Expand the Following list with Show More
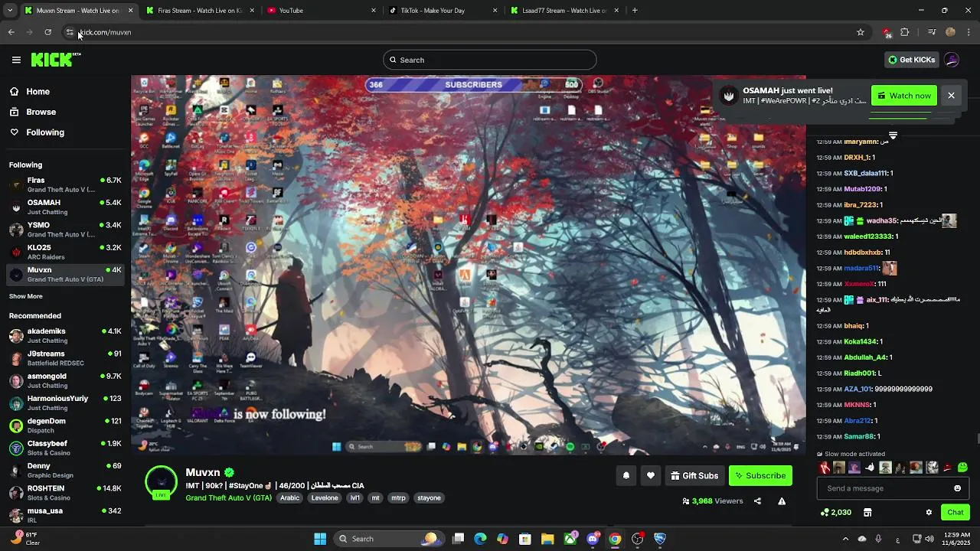The image size is (980, 551). 26,296
